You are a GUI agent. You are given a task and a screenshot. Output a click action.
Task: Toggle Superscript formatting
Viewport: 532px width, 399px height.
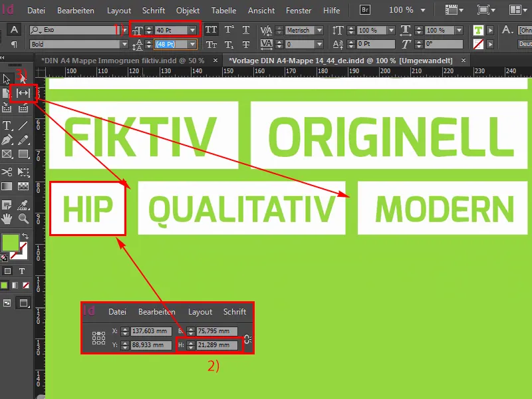tap(229, 29)
